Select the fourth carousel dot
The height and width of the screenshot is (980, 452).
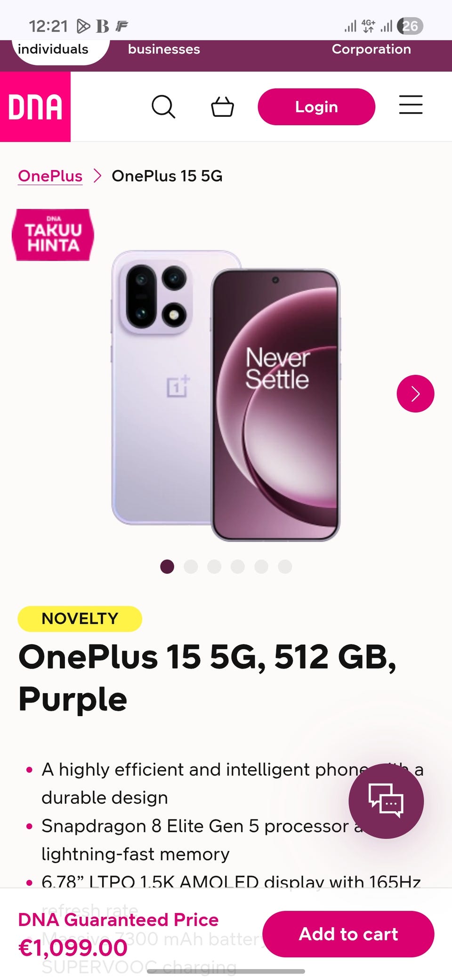point(238,566)
